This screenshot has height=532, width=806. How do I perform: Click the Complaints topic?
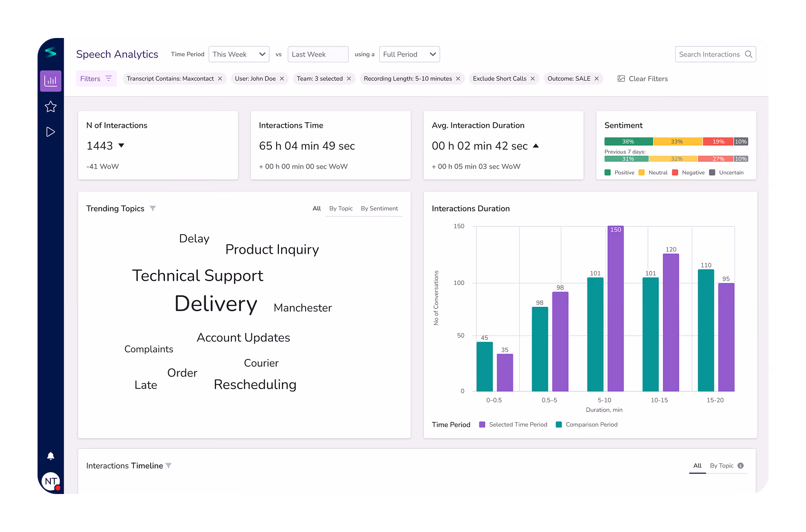click(x=149, y=350)
